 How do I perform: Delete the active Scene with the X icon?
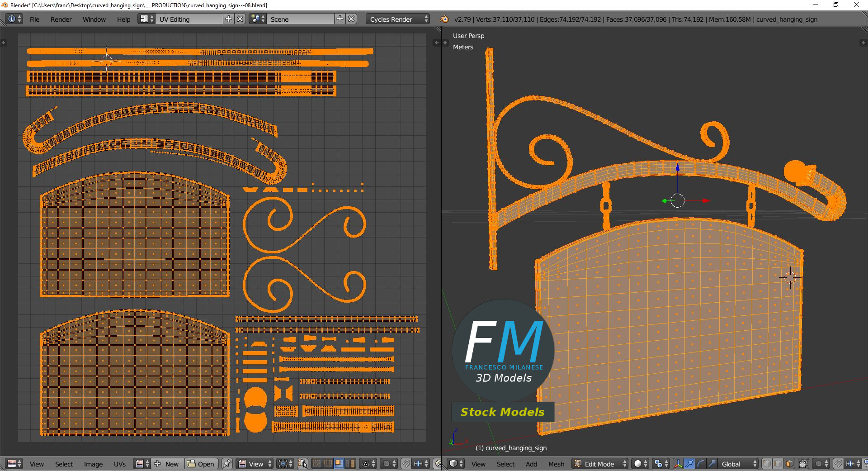click(x=351, y=19)
